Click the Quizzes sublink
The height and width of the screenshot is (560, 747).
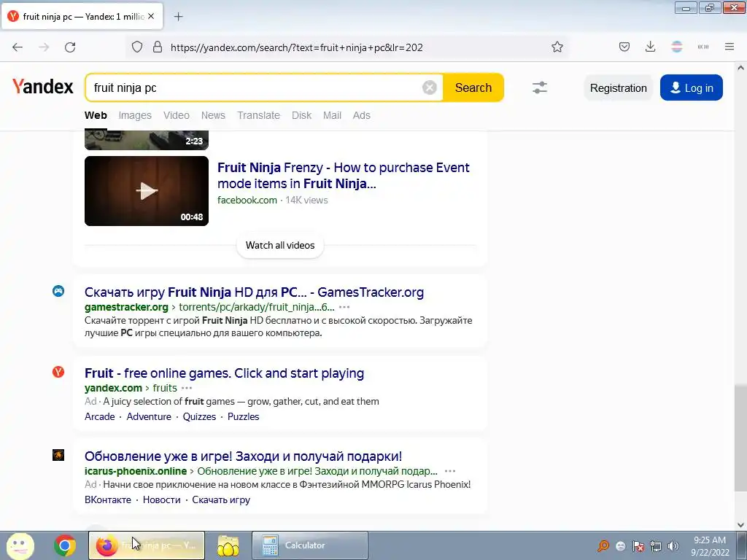199,416
